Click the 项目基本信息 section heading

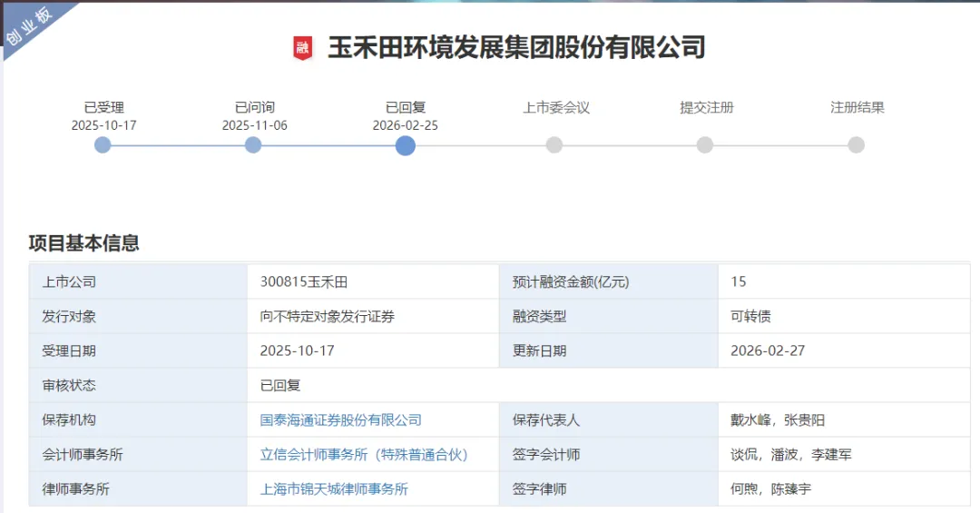[83, 242]
